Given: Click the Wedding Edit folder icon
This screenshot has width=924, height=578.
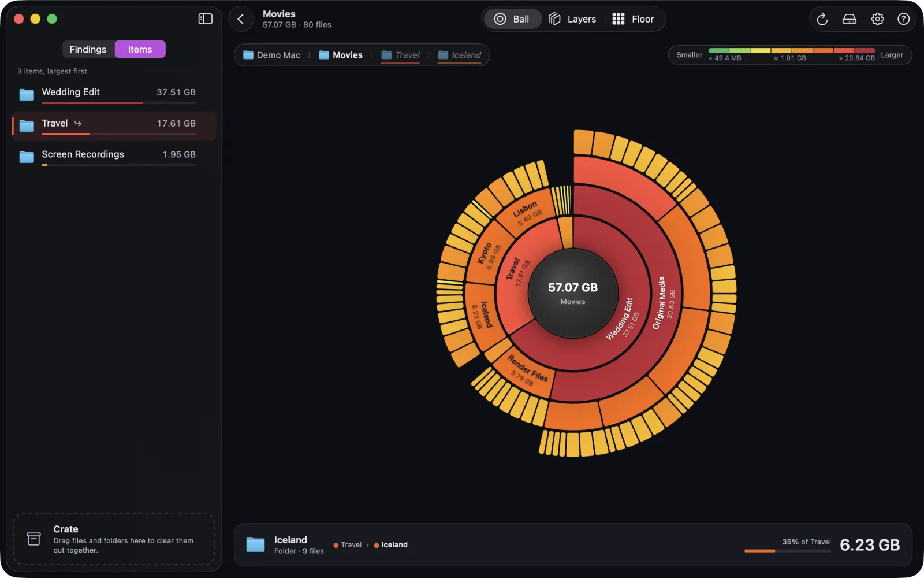Looking at the screenshot, I should tap(27, 94).
